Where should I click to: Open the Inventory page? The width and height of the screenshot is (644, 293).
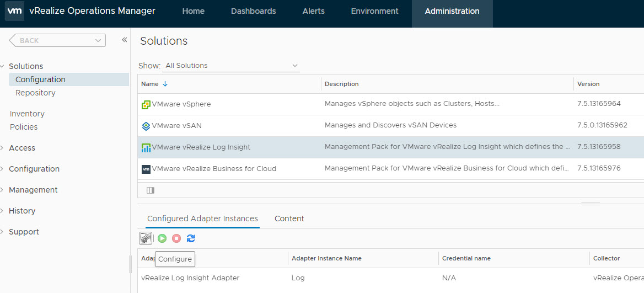(x=27, y=114)
